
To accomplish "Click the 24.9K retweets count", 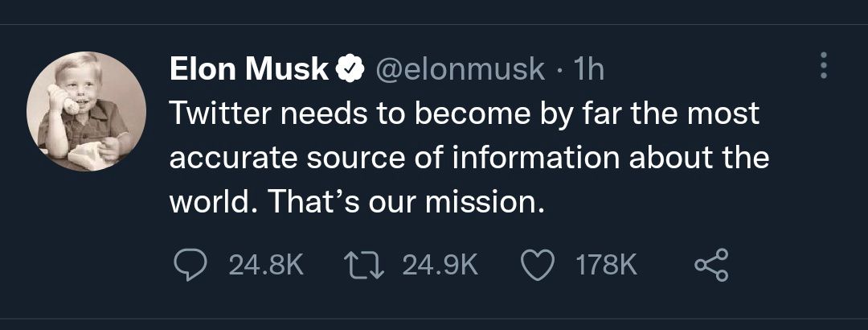I will tap(439, 266).
